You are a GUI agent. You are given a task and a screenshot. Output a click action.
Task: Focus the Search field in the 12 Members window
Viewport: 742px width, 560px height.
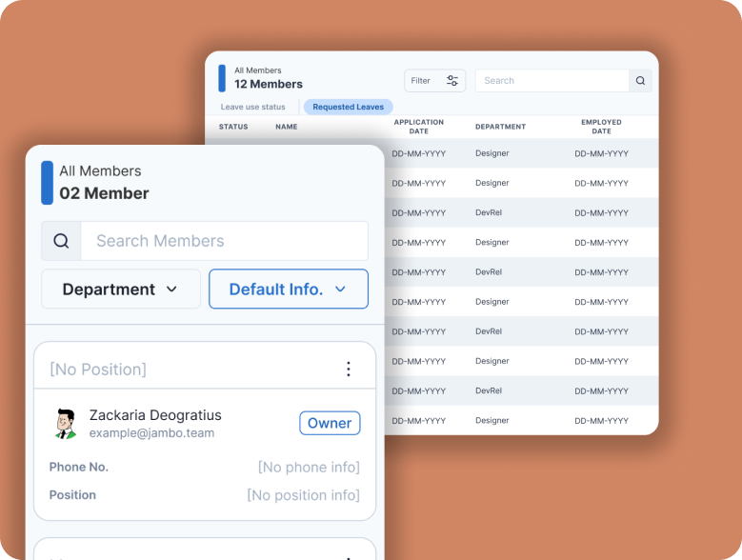pyautogui.click(x=552, y=80)
